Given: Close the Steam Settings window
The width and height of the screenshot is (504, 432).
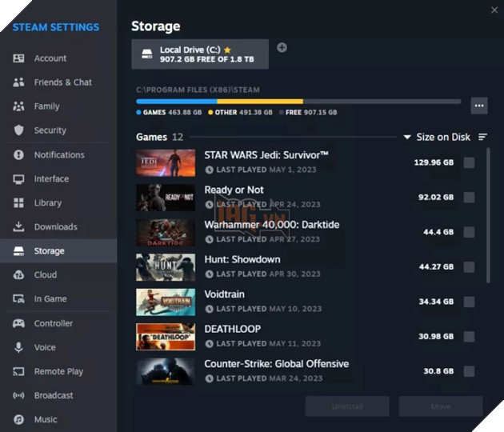Looking at the screenshot, I should pyautogui.click(x=494, y=10).
